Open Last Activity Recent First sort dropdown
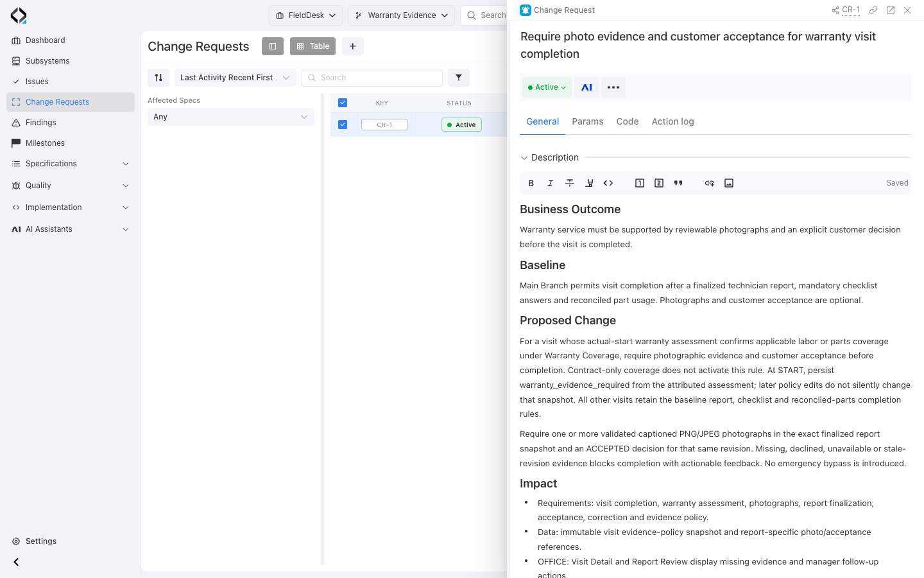This screenshot has width=924, height=578. coord(235,78)
